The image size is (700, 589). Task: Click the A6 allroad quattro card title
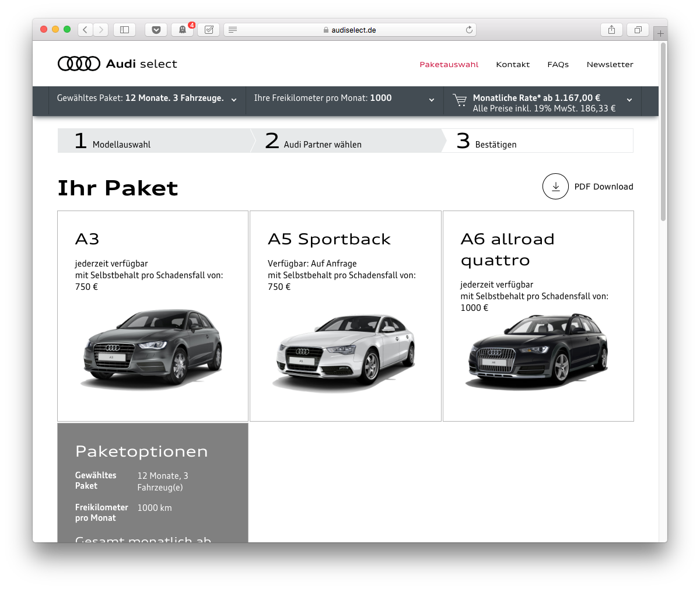coord(508,250)
